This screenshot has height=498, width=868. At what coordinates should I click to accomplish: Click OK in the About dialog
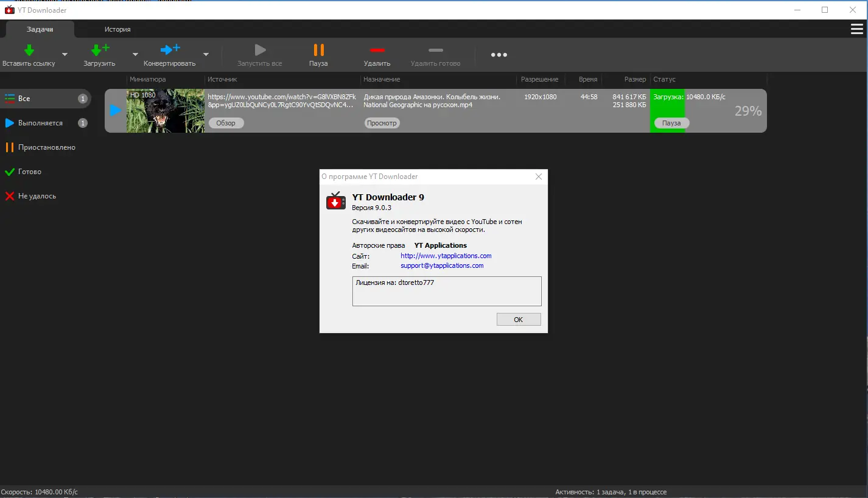pyautogui.click(x=519, y=320)
